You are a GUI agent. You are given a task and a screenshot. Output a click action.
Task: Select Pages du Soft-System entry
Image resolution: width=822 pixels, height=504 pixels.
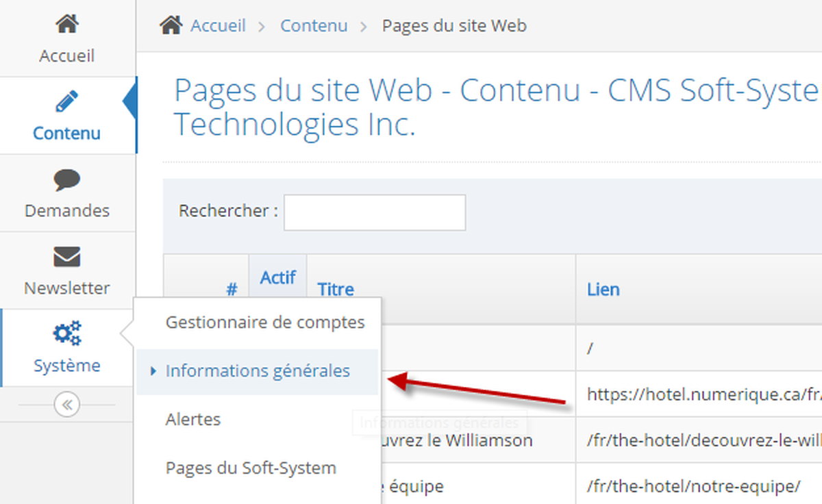pos(251,468)
